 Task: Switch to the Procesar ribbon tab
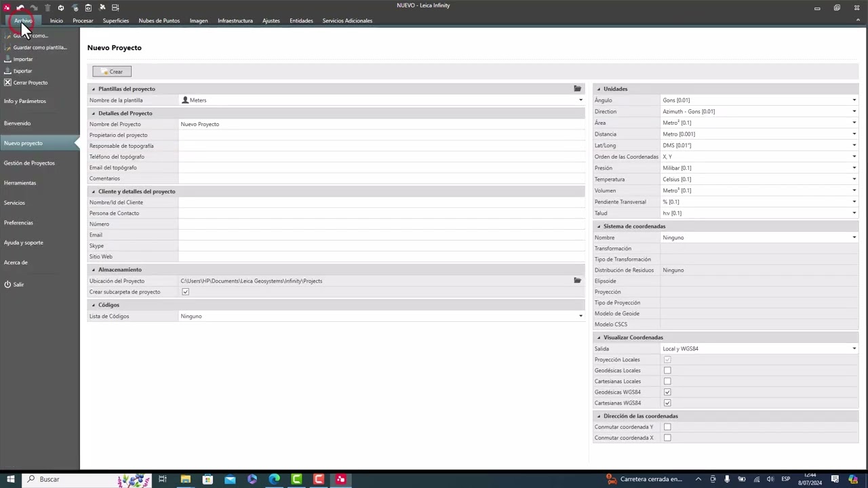coord(83,20)
